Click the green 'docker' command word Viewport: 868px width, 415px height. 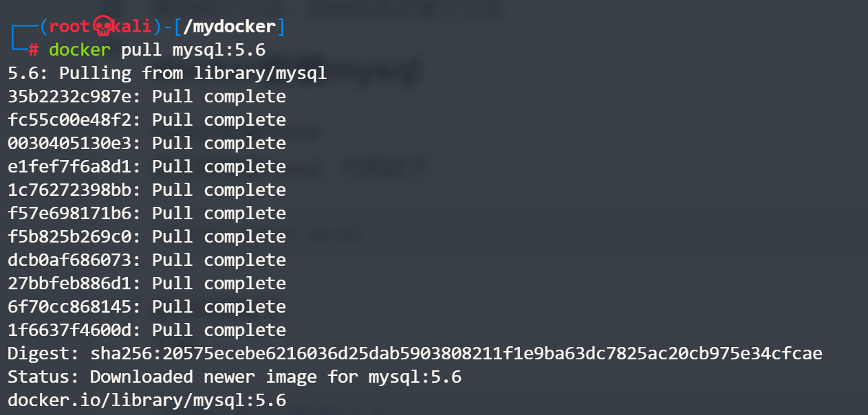pos(79,50)
